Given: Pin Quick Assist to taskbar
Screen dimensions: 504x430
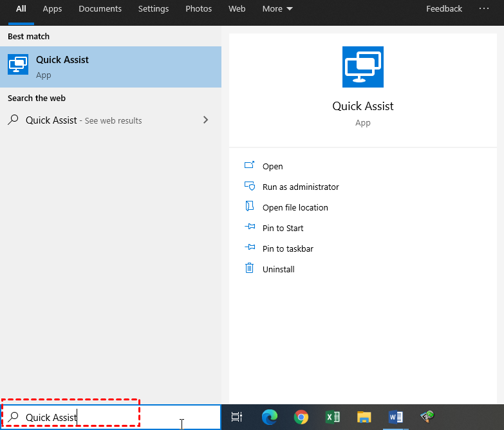Looking at the screenshot, I should click(288, 248).
